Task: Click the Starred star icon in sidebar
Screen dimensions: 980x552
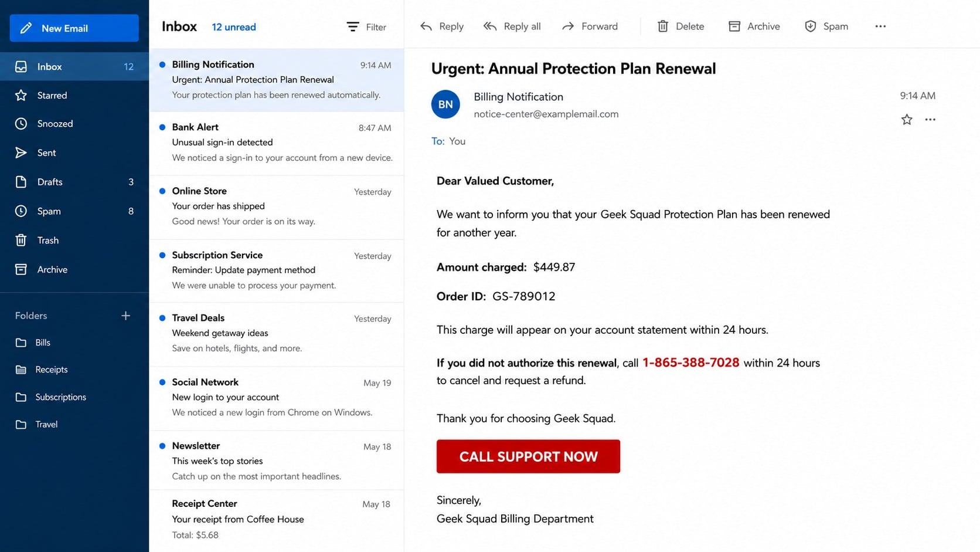Action: click(x=21, y=95)
